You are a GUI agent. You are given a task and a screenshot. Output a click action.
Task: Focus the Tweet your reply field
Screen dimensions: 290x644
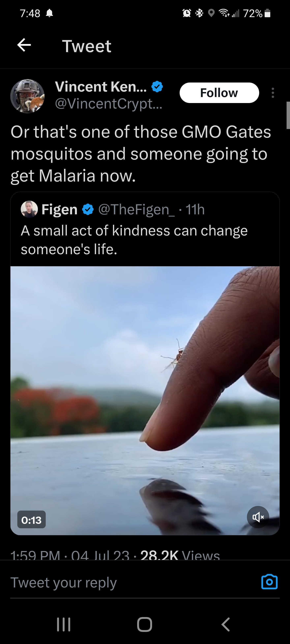tap(125, 582)
